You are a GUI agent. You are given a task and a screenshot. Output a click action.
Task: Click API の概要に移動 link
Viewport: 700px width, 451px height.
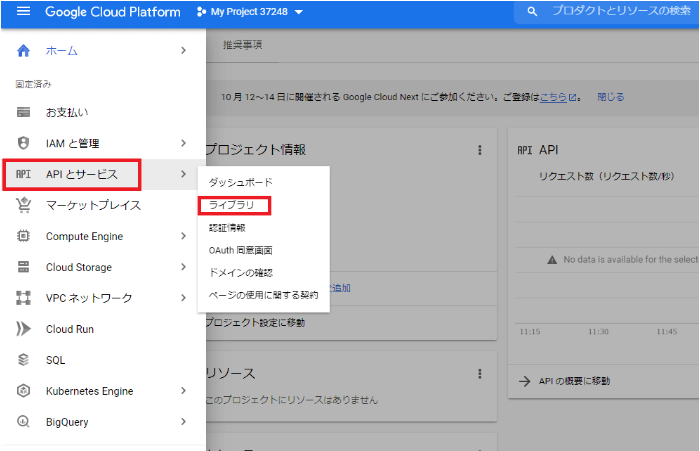pos(574,381)
